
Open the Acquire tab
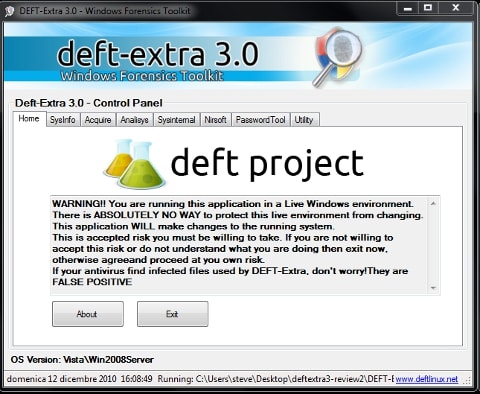tap(98, 120)
